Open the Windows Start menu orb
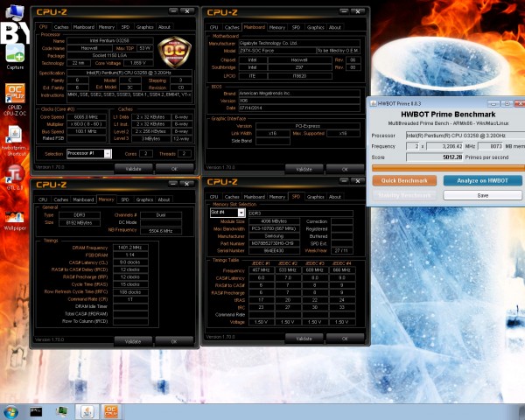 10,411
